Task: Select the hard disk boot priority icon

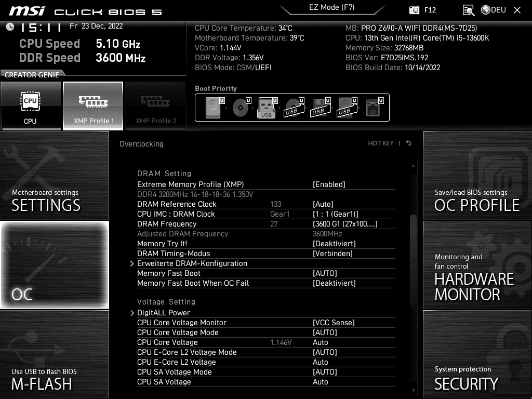Action: point(214,108)
